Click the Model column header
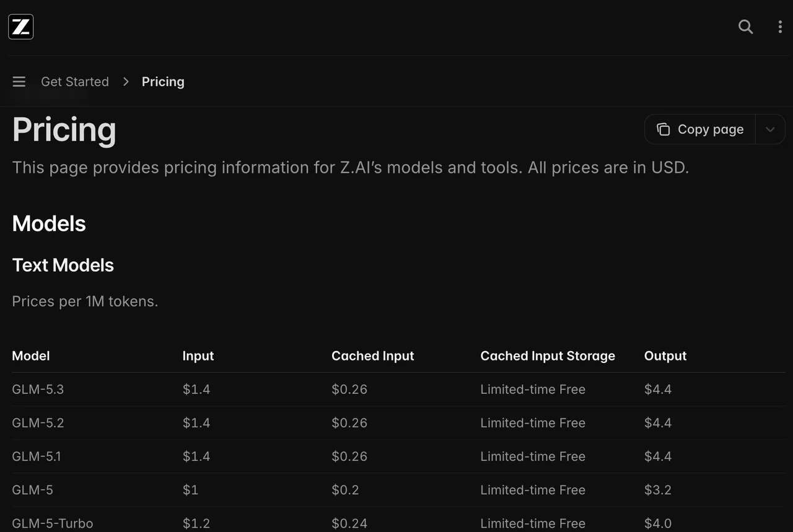 (x=31, y=356)
